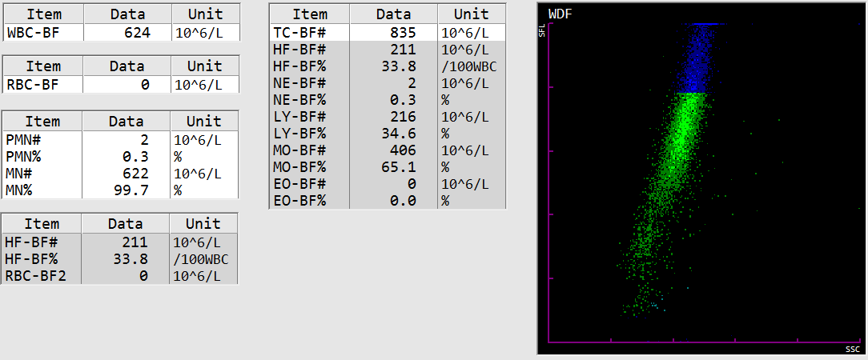Click the LY-BF# value 216
The height and width of the screenshot is (360, 868).
coord(402,118)
